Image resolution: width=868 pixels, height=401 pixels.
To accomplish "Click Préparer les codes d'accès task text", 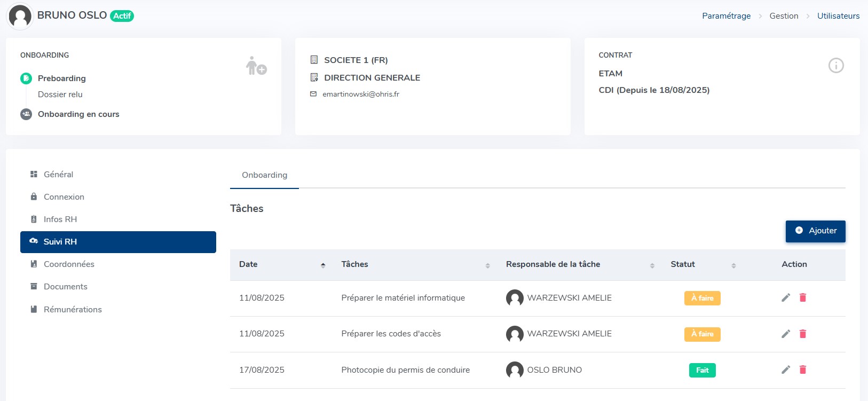I will click(391, 334).
